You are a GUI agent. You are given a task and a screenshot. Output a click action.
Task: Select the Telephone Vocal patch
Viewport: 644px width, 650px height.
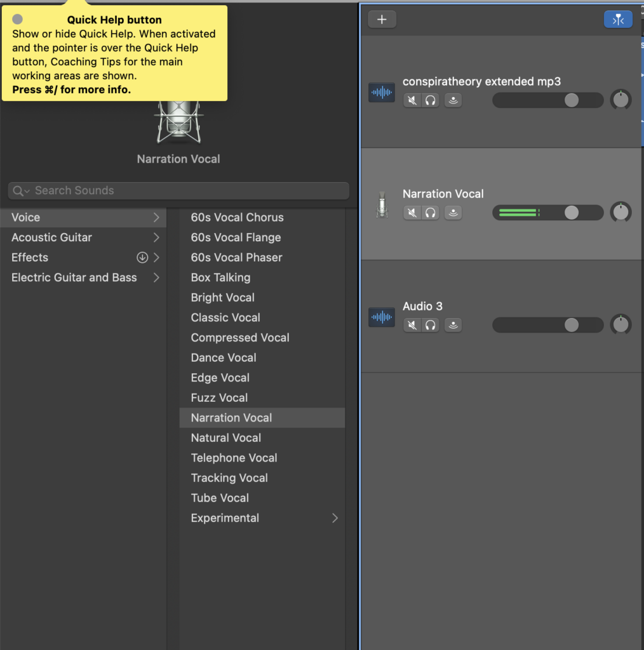[x=262, y=458]
